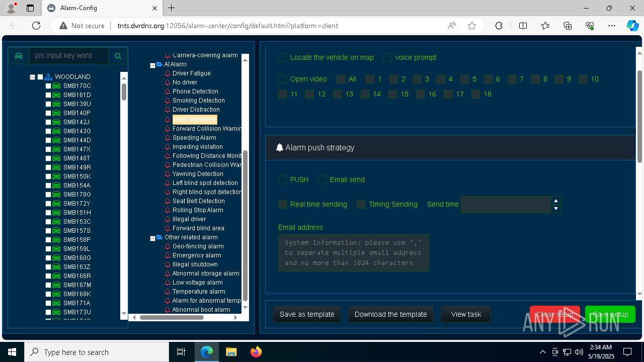644x362 pixels.
Task: Click the vehicle search magnifier icon
Action: click(x=118, y=56)
